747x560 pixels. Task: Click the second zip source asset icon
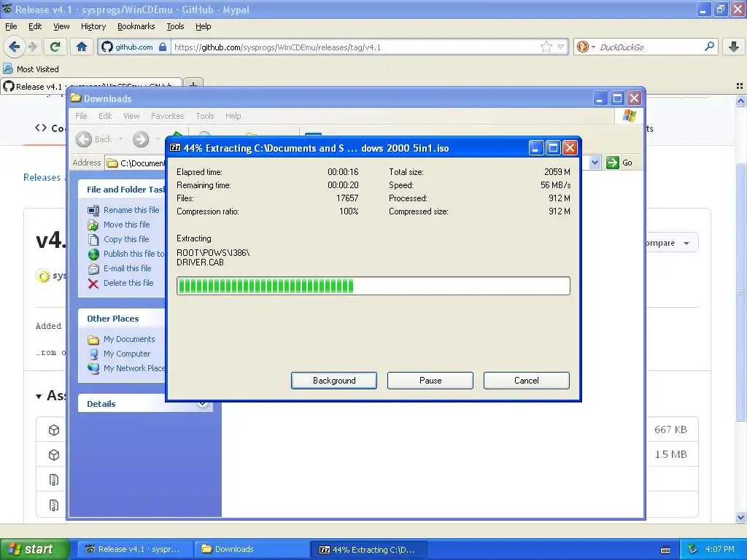pyautogui.click(x=54, y=505)
